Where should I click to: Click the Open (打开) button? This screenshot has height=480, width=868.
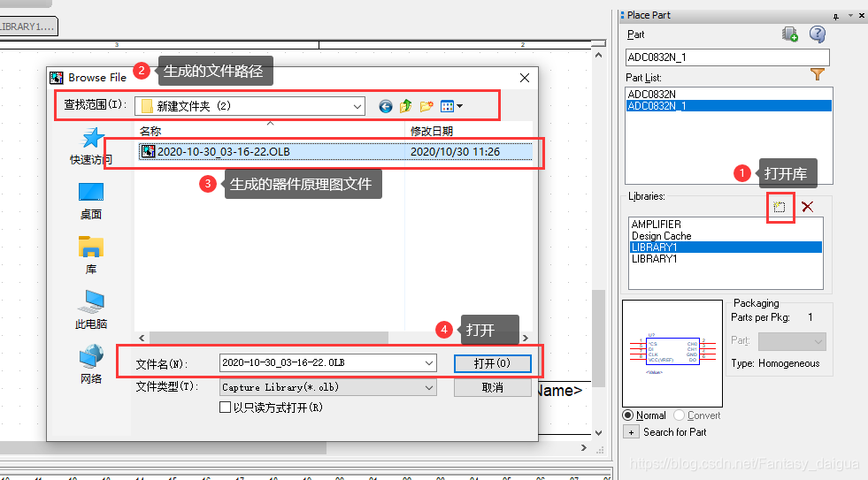pyautogui.click(x=492, y=363)
